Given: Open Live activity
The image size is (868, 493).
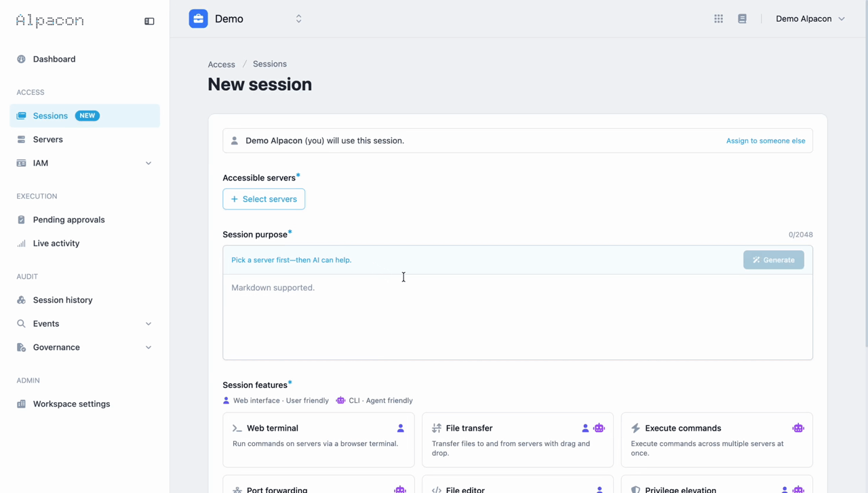Looking at the screenshot, I should (x=85, y=243).
